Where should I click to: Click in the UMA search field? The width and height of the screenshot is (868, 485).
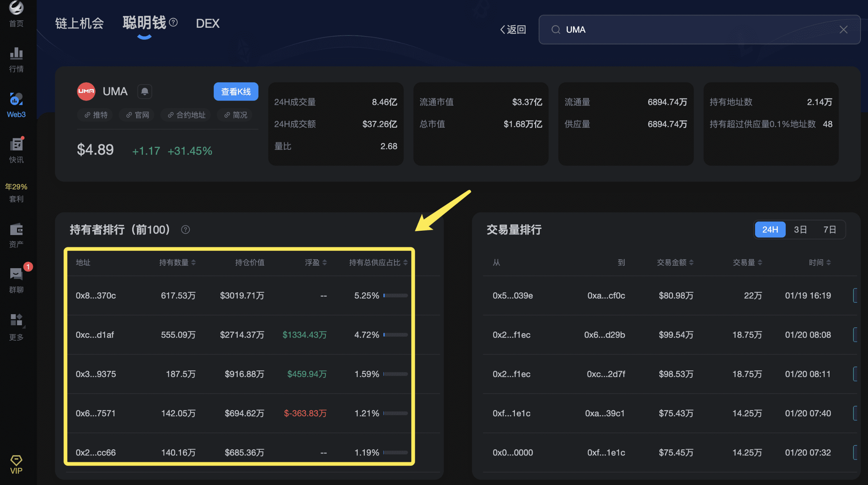699,30
